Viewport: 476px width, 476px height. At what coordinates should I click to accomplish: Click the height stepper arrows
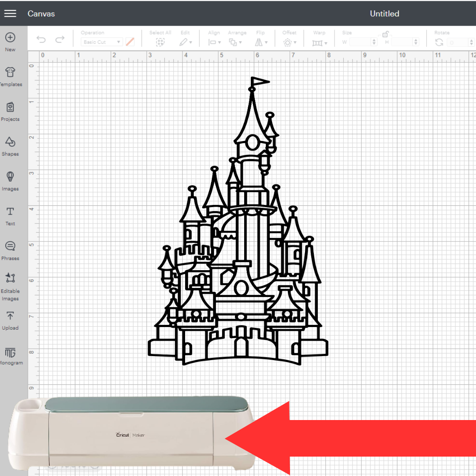click(x=416, y=42)
